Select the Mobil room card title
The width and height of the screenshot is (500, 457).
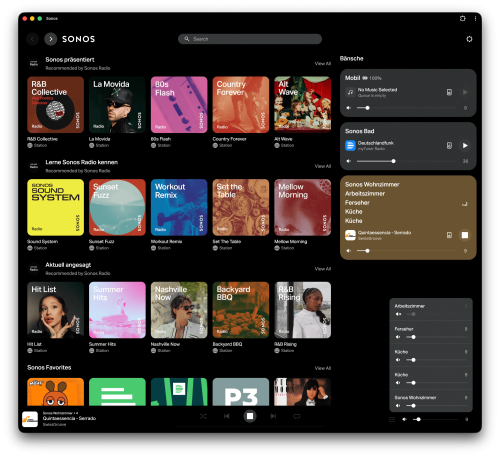[352, 78]
